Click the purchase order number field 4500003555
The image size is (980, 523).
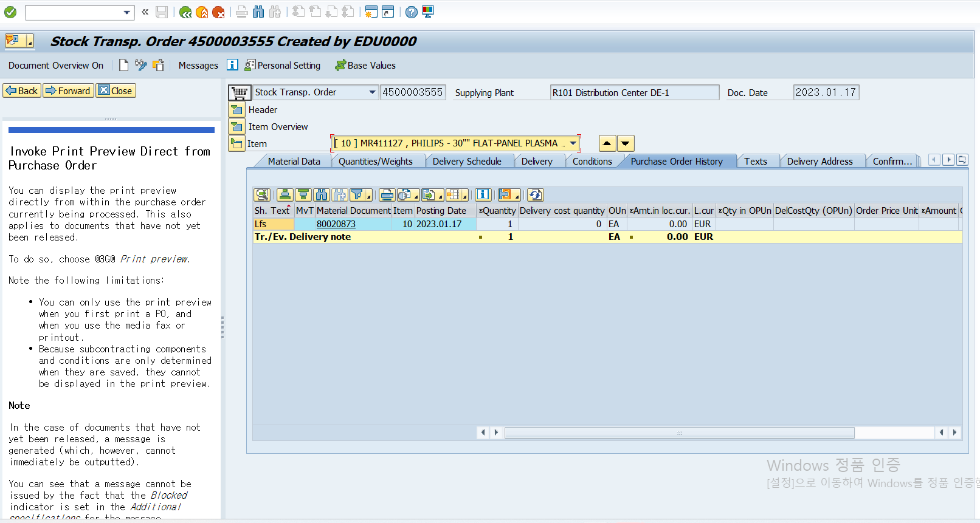point(413,92)
